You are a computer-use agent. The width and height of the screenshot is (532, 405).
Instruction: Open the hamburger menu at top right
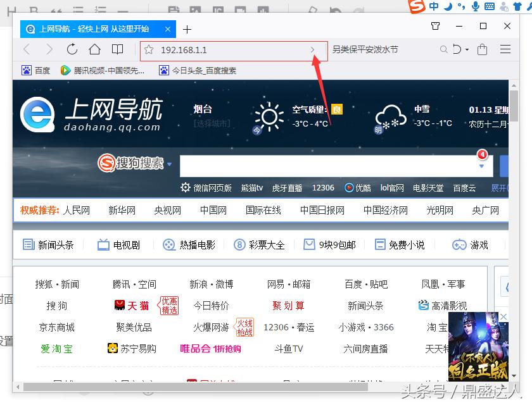pyautogui.click(x=505, y=49)
